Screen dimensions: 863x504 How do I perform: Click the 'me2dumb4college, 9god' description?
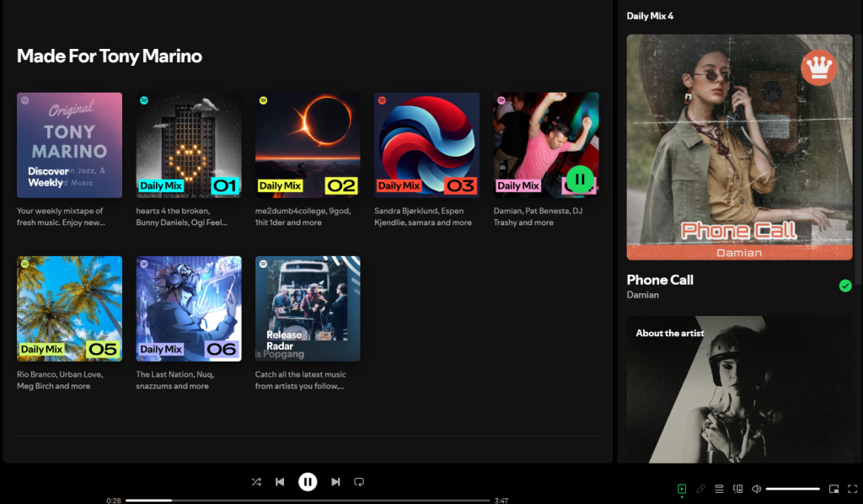(x=303, y=217)
